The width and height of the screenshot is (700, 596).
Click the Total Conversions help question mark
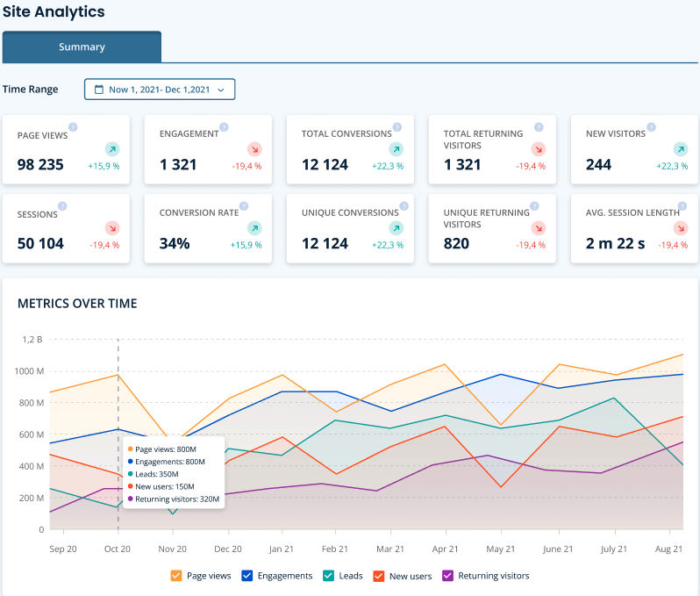396,127
